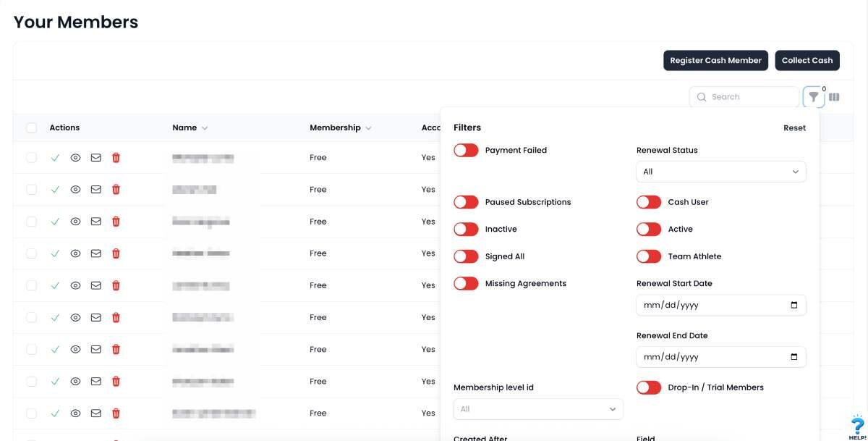Approve the first member with the checkmark icon
Screen dimensions: 868x441
point(56,157)
